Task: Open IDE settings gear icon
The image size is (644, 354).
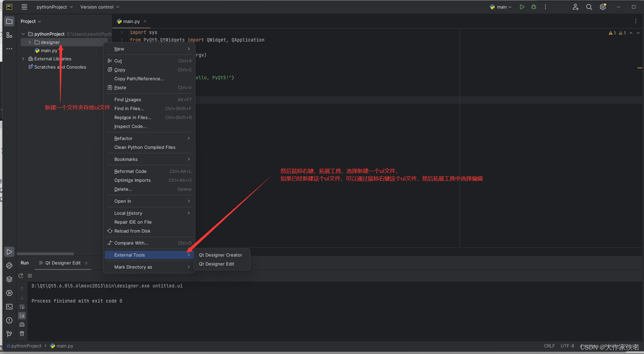Action: click(603, 7)
